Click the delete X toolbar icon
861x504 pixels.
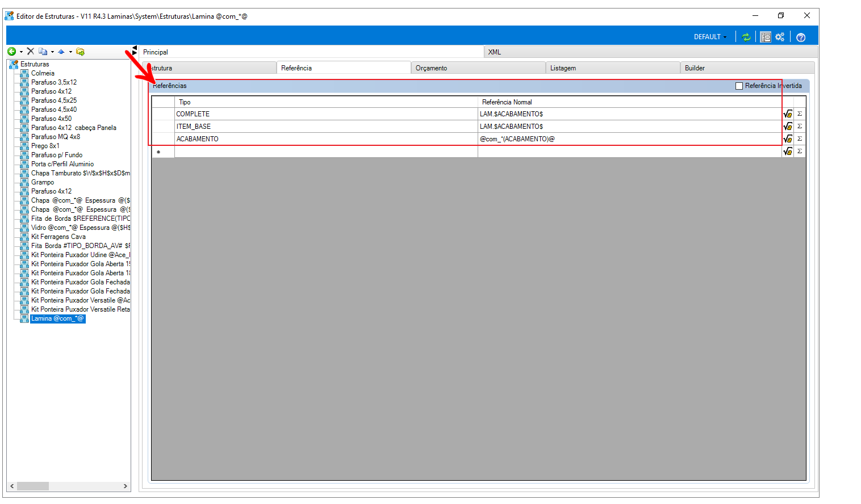tap(31, 52)
